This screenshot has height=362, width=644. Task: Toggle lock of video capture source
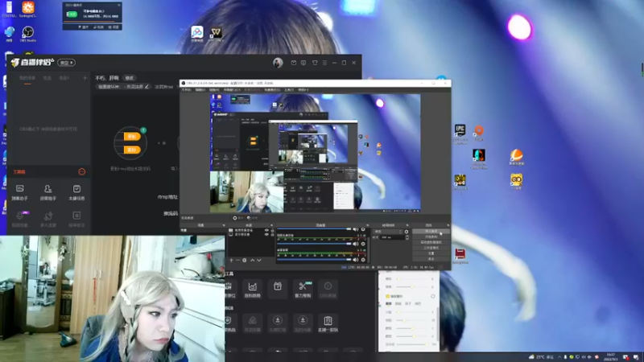coord(272,230)
